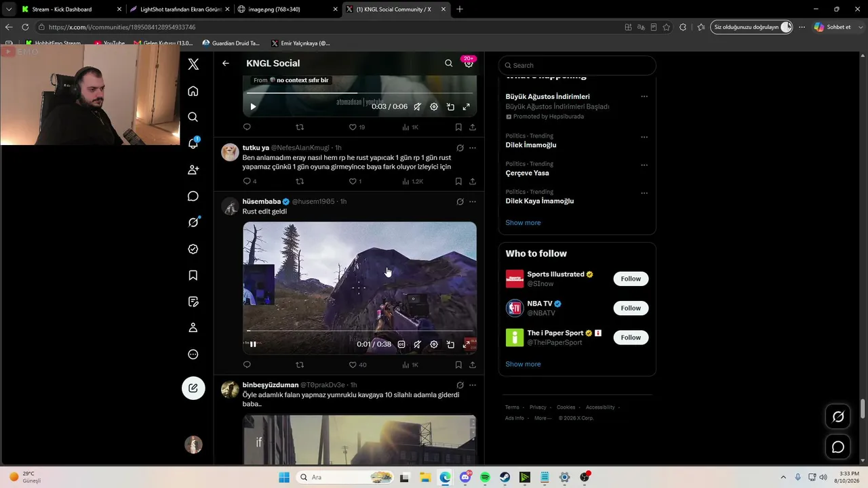868x488 pixels.
Task: Go back from KNGL Social community
Action: [226, 63]
